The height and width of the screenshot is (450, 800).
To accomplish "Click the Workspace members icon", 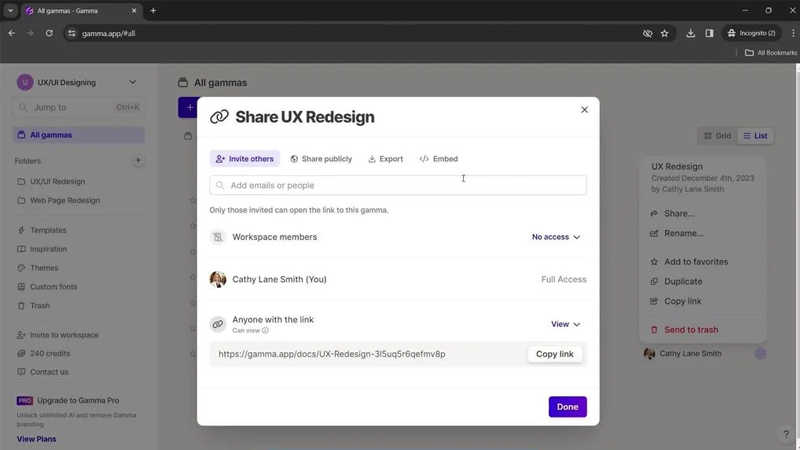I will click(218, 237).
